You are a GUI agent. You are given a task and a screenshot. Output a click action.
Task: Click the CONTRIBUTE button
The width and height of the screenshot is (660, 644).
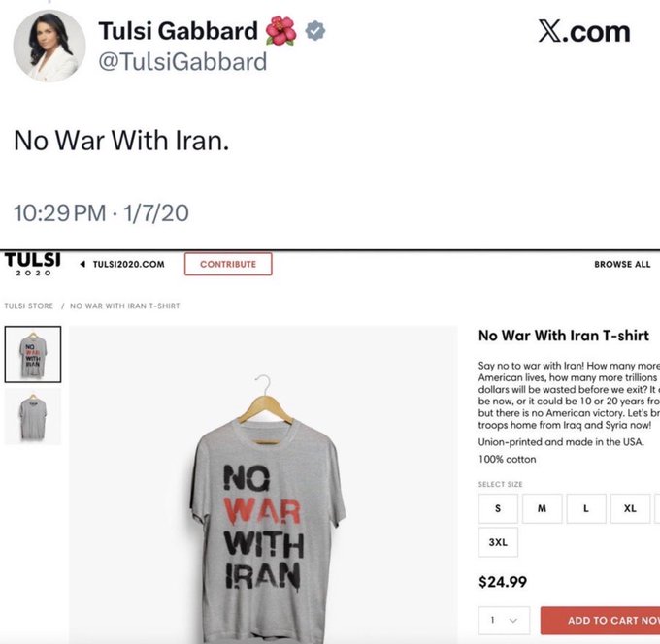(x=228, y=264)
